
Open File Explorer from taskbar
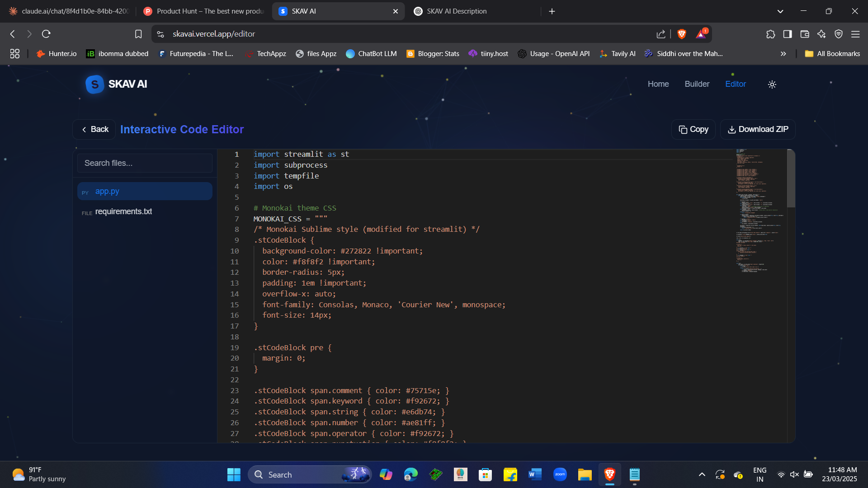585,474
